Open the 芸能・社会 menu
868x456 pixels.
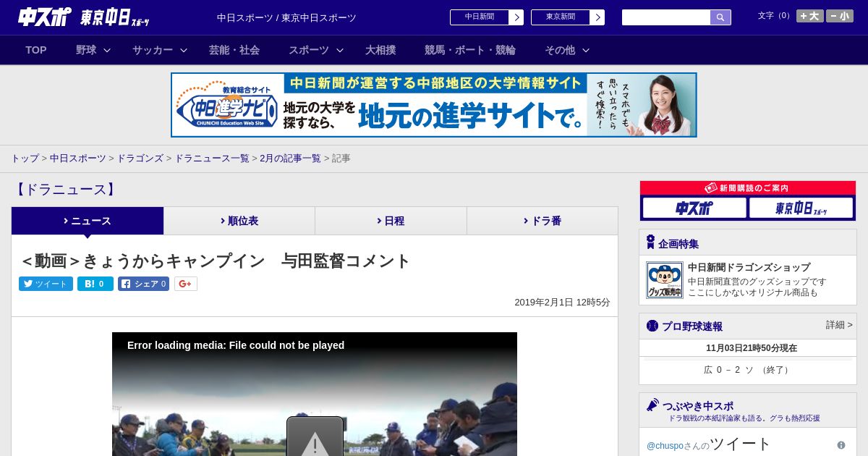[x=234, y=50]
